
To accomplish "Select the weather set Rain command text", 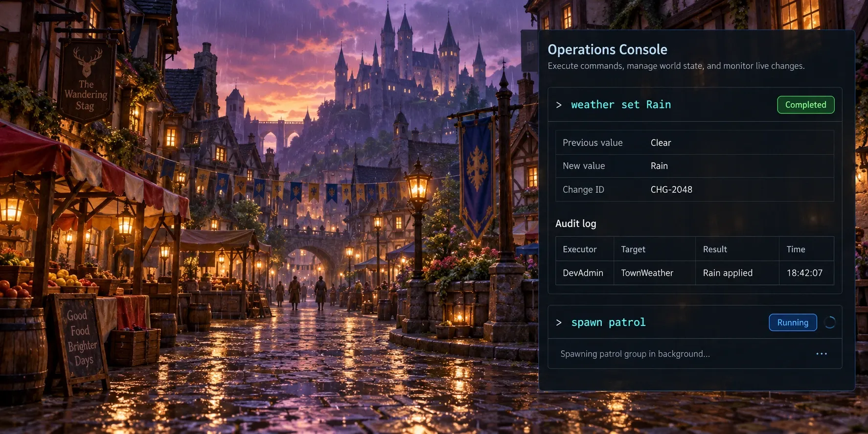I will coord(621,105).
